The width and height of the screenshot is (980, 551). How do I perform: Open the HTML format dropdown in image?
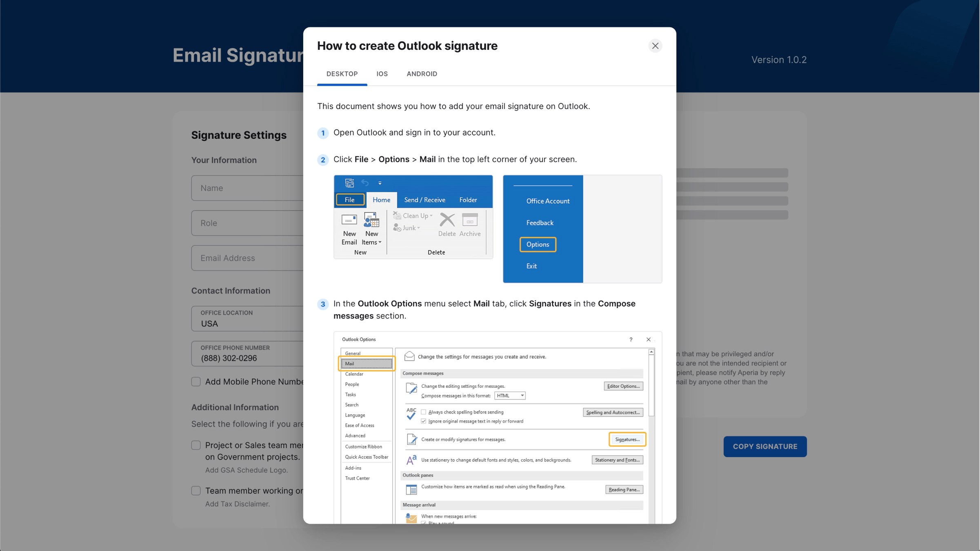[510, 395]
